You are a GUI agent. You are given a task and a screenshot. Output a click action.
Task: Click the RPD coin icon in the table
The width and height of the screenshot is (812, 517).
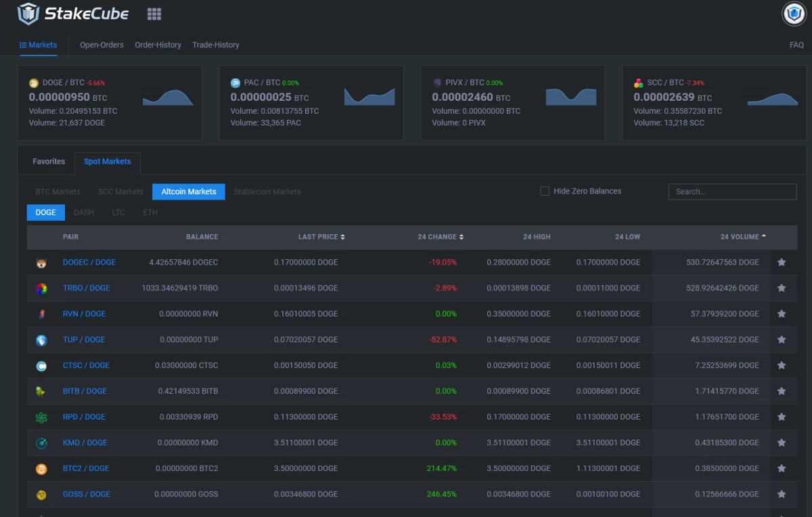click(41, 418)
